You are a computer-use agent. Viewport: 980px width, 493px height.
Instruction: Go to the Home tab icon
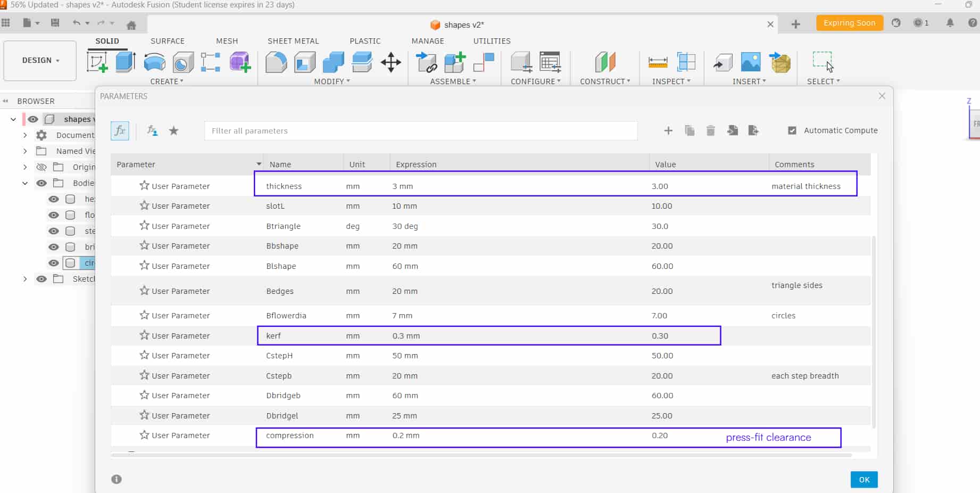point(131,24)
